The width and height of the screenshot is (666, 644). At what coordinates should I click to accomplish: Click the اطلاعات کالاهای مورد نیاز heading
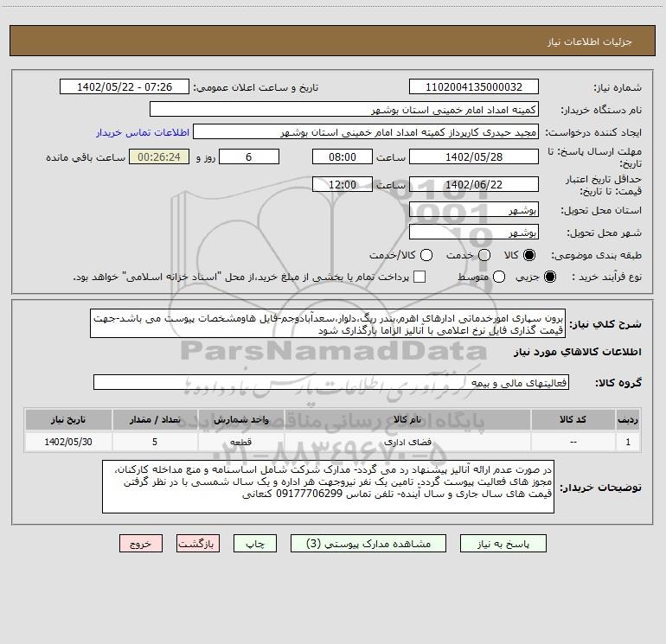pos(577,352)
